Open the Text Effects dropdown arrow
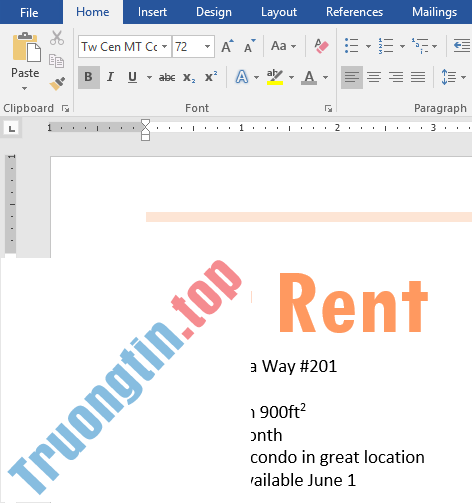472x503 pixels. [x=256, y=77]
